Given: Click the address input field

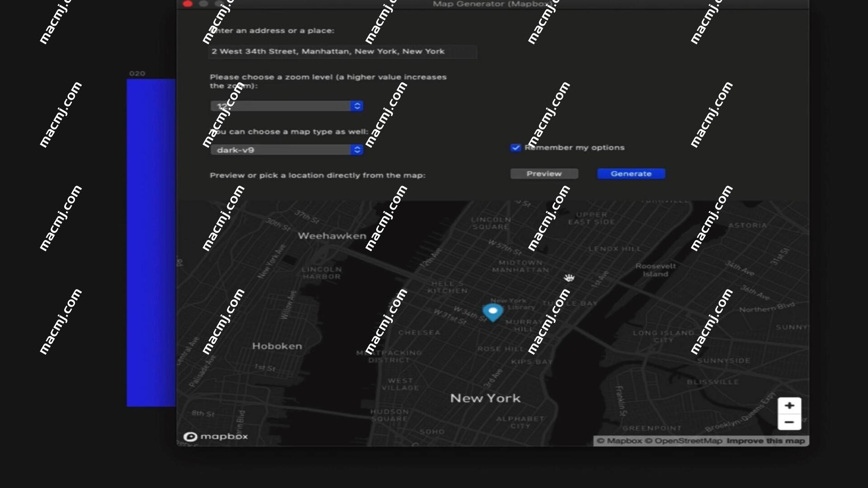Looking at the screenshot, I should (342, 52).
